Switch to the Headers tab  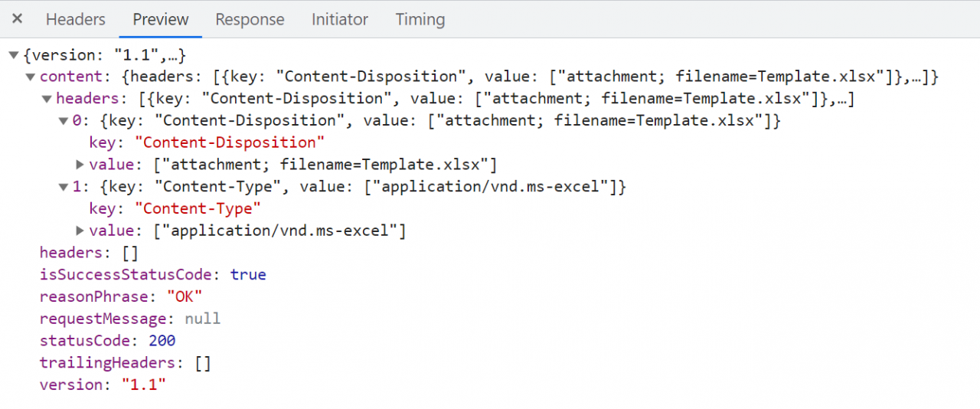[x=76, y=20]
